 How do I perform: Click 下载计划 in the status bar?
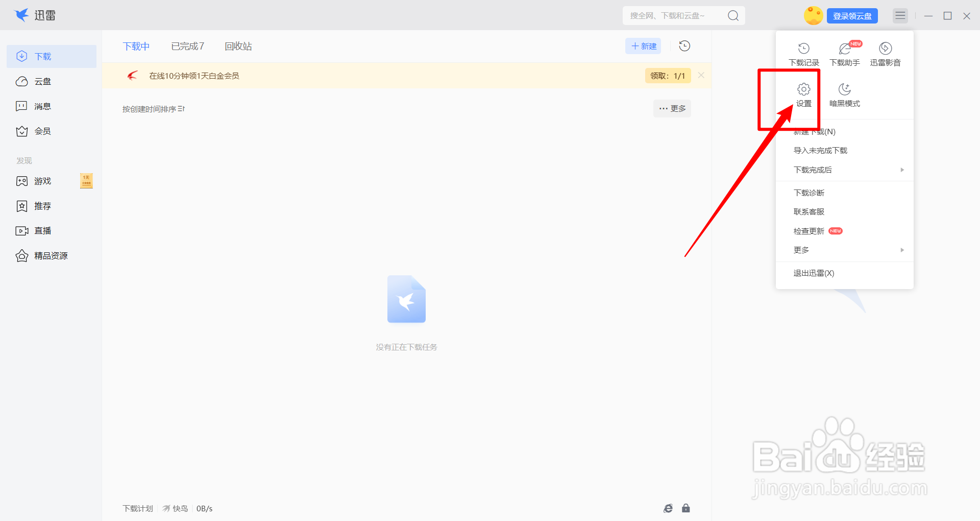(138, 509)
